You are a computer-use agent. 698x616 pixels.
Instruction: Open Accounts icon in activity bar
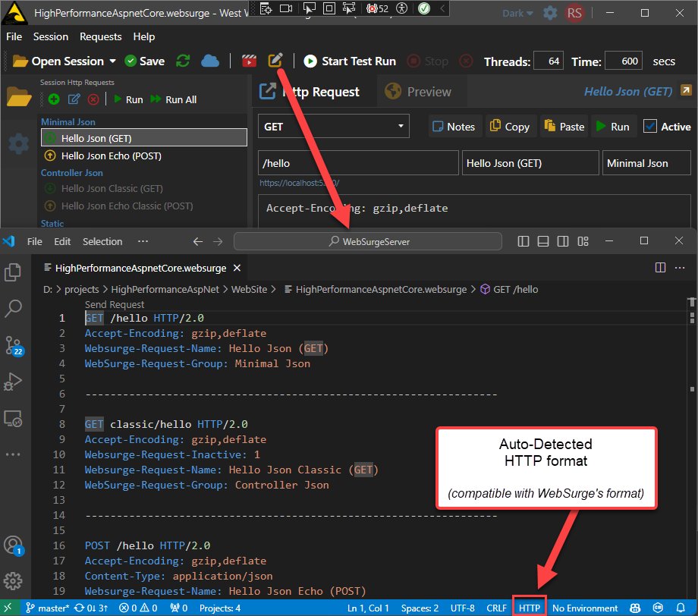[13, 545]
